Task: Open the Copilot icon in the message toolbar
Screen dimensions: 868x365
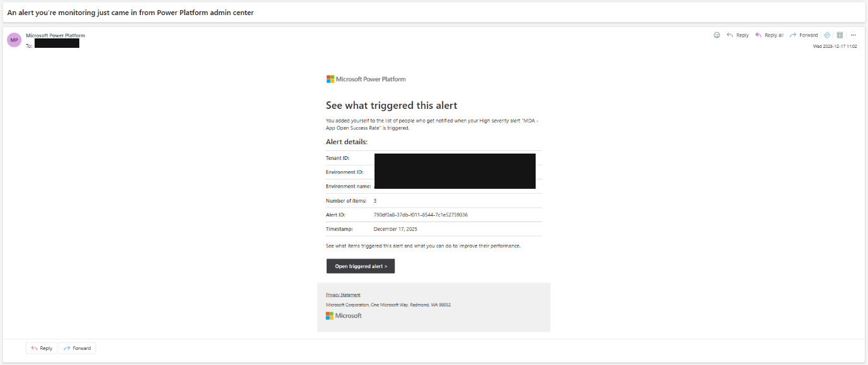Action: (827, 35)
